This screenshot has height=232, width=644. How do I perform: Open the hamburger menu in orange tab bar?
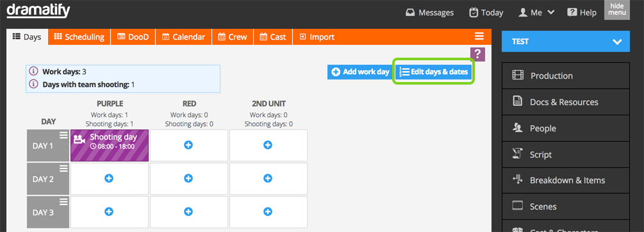coord(479,37)
